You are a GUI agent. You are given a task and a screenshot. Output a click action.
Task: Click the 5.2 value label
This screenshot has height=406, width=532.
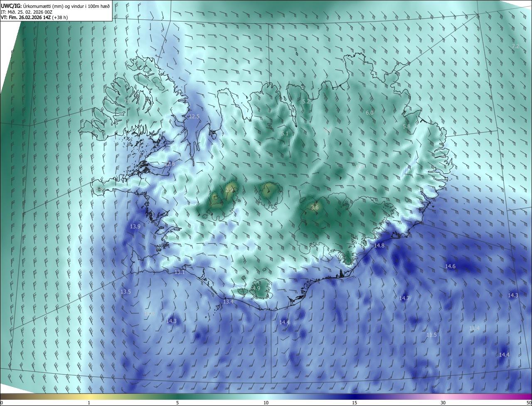tap(306, 102)
